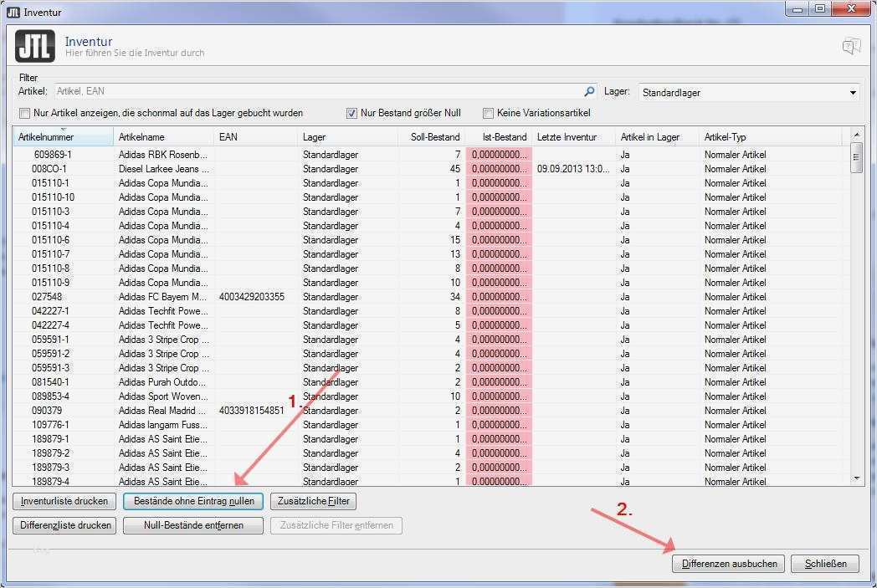The width and height of the screenshot is (877, 588).
Task: Click Soll-Bestand value 45
Action: coord(455,169)
